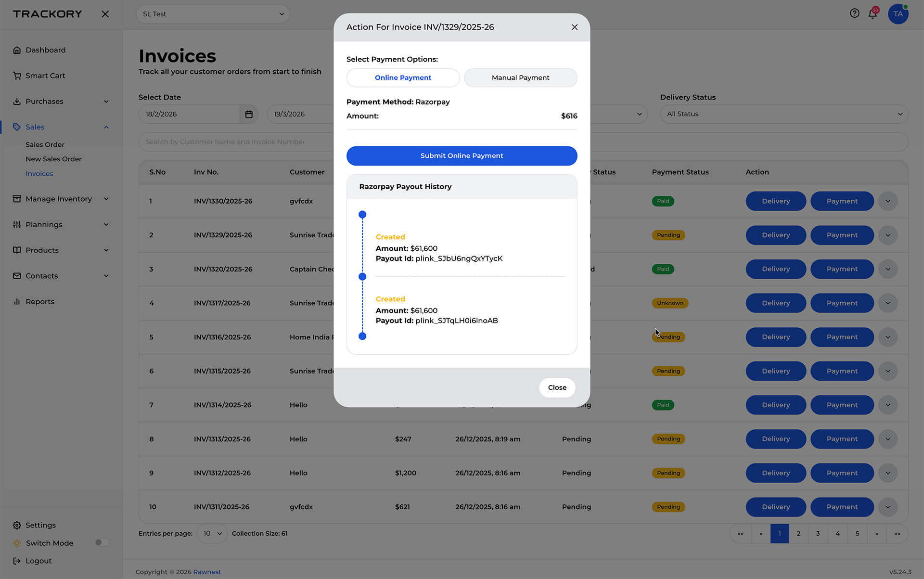
Task: Go to page 3 in pagination
Action: (x=818, y=533)
